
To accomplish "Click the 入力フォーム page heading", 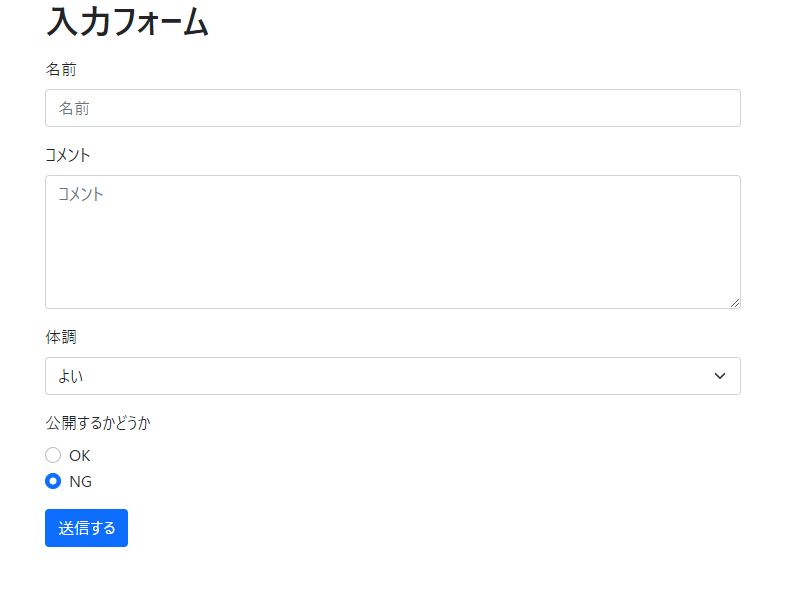I will pos(127,23).
